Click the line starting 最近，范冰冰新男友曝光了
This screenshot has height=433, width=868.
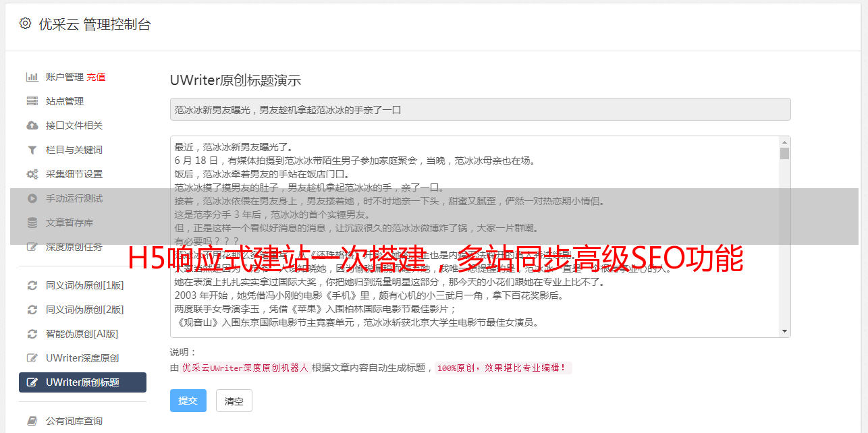coord(236,147)
